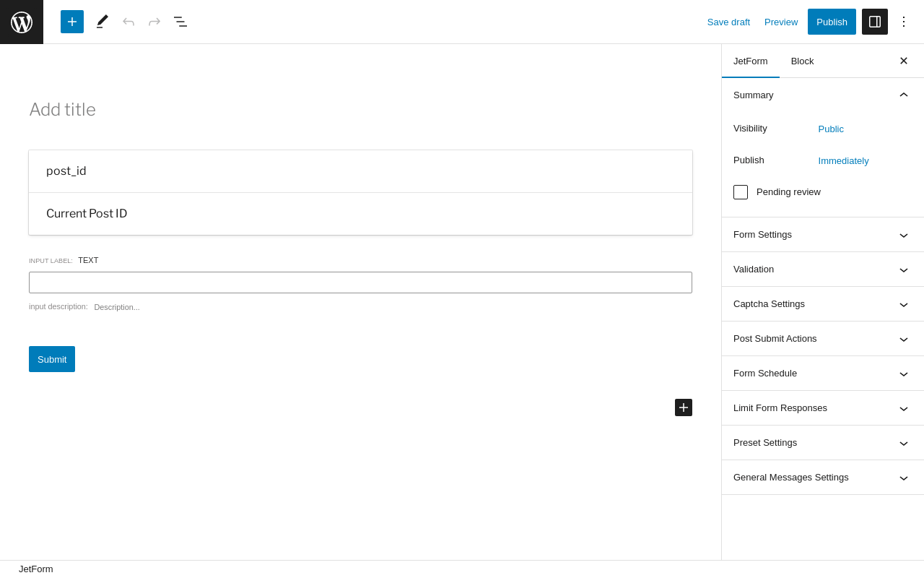Toggle the Settings sidebar panel icon

[875, 22]
